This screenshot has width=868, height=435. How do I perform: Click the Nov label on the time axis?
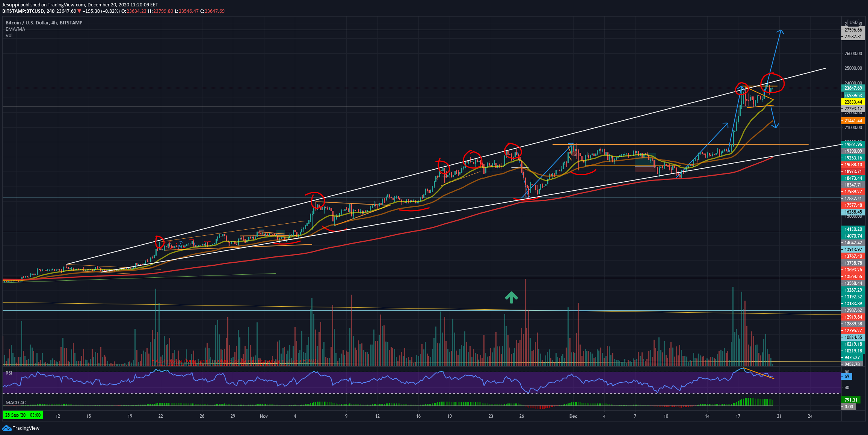pos(264,416)
